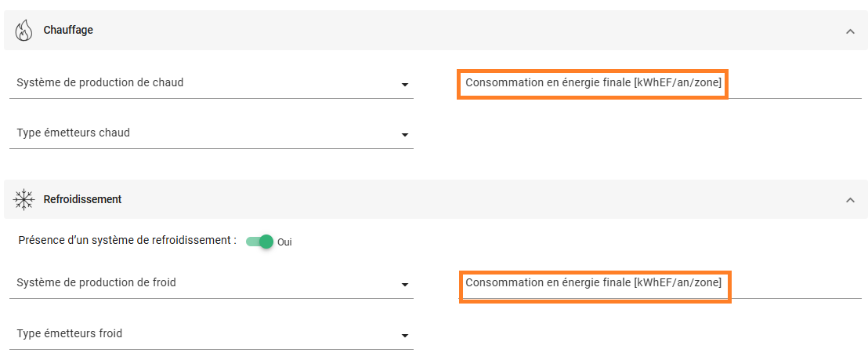The width and height of the screenshot is (868, 360).
Task: Click the arrow for Type émetteurs chaud
Action: click(x=405, y=135)
